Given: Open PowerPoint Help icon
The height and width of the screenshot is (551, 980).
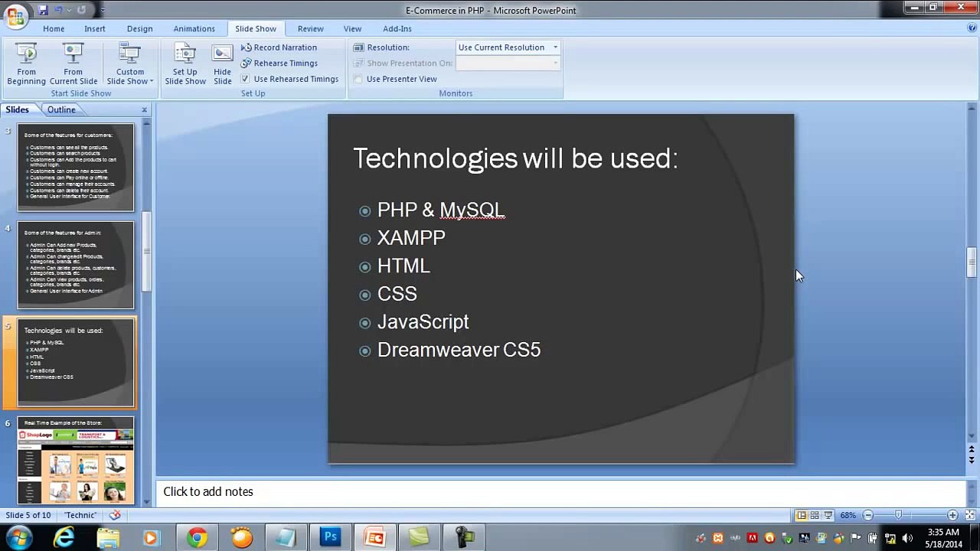Looking at the screenshot, I should click(x=972, y=28).
